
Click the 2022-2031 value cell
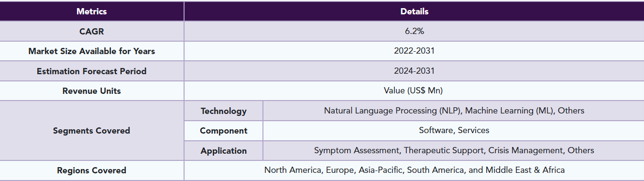[414, 51]
